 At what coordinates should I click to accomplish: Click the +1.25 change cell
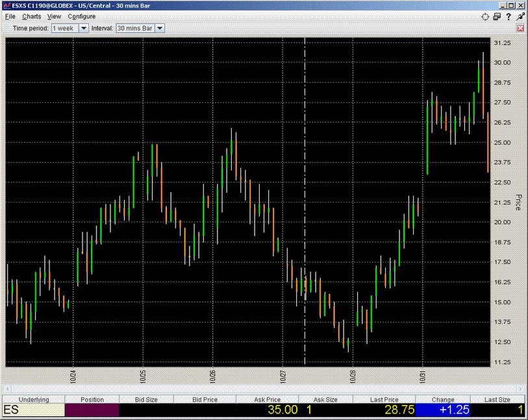pyautogui.click(x=443, y=410)
